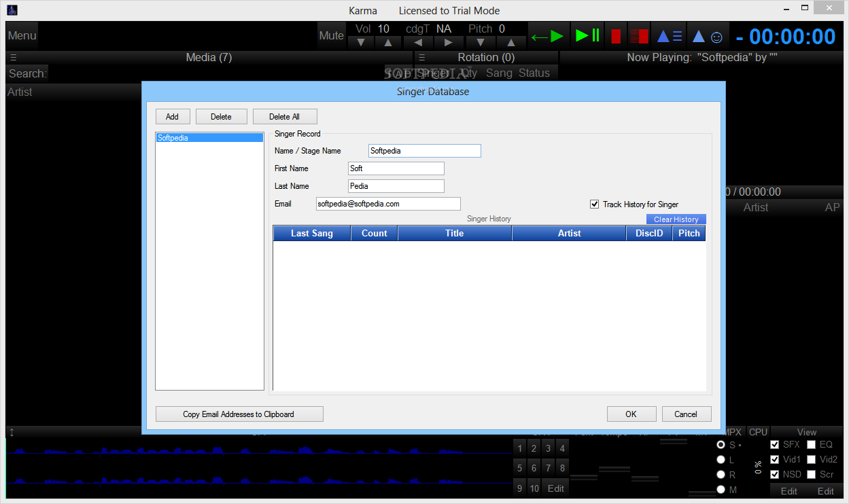Click the Sang column in Rotation
This screenshot has height=504, width=849.
click(x=499, y=73)
